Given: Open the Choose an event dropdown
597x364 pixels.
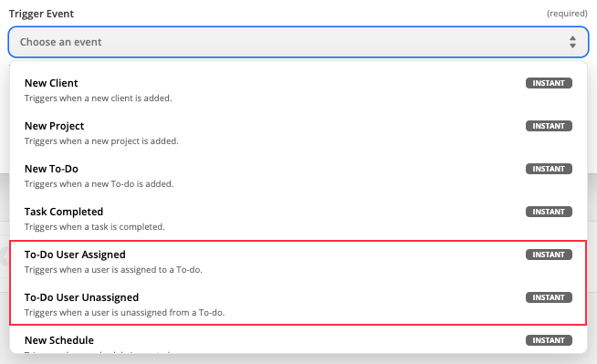Looking at the screenshot, I should click(x=298, y=42).
